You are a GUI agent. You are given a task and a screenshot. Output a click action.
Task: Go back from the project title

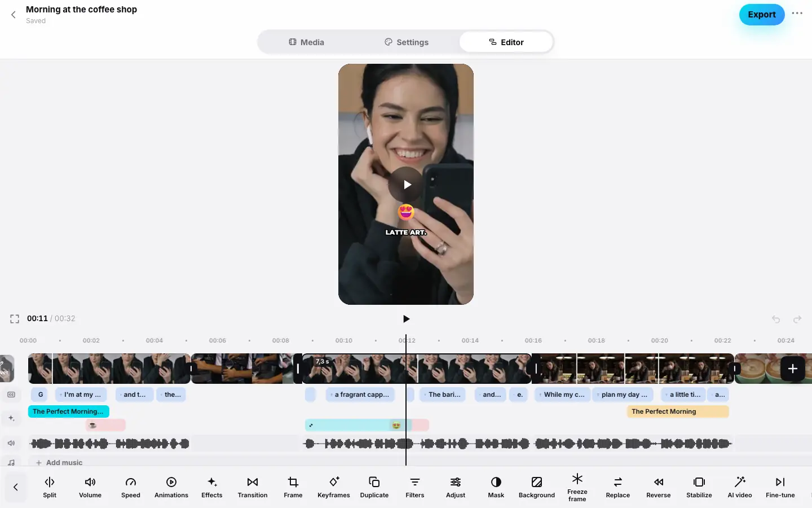tap(14, 15)
